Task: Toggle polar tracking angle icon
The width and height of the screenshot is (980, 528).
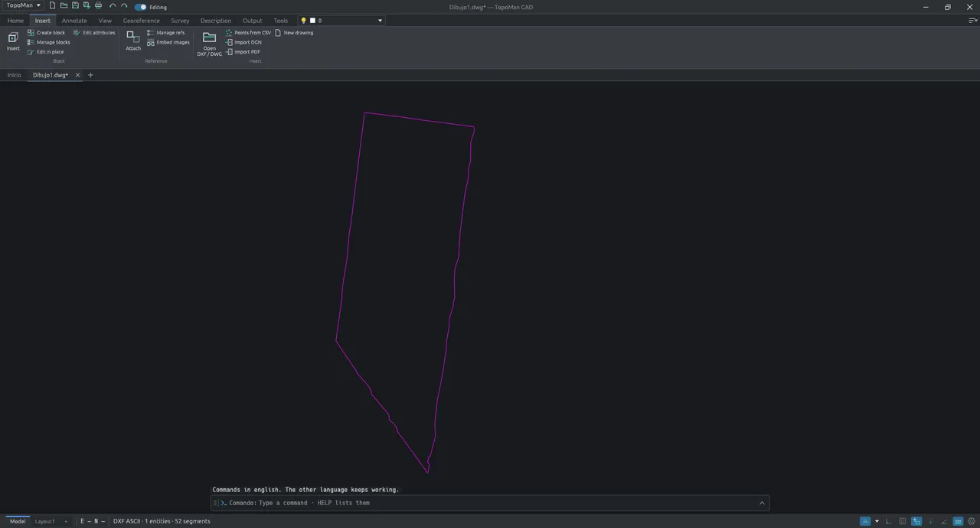Action: pos(944,521)
